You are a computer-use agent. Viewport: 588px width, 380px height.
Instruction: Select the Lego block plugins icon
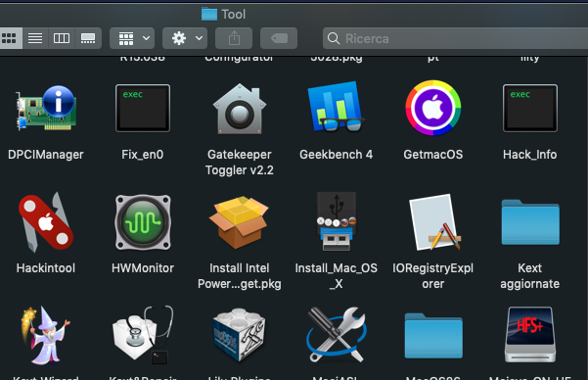pos(240,335)
